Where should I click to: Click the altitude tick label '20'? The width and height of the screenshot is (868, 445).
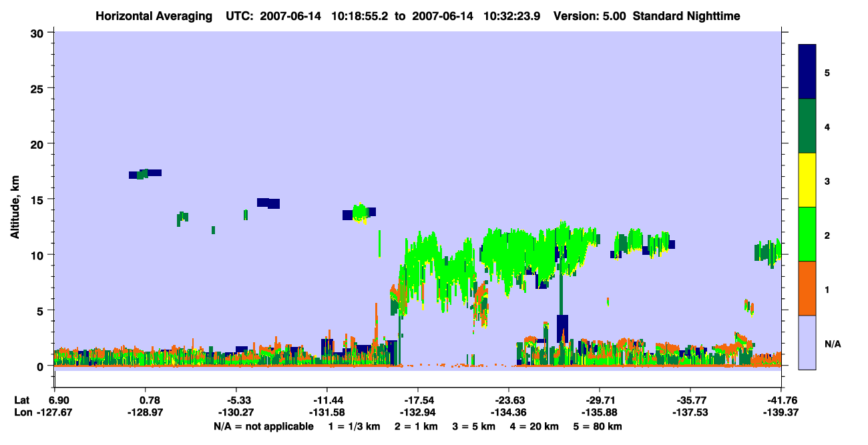pos(38,143)
